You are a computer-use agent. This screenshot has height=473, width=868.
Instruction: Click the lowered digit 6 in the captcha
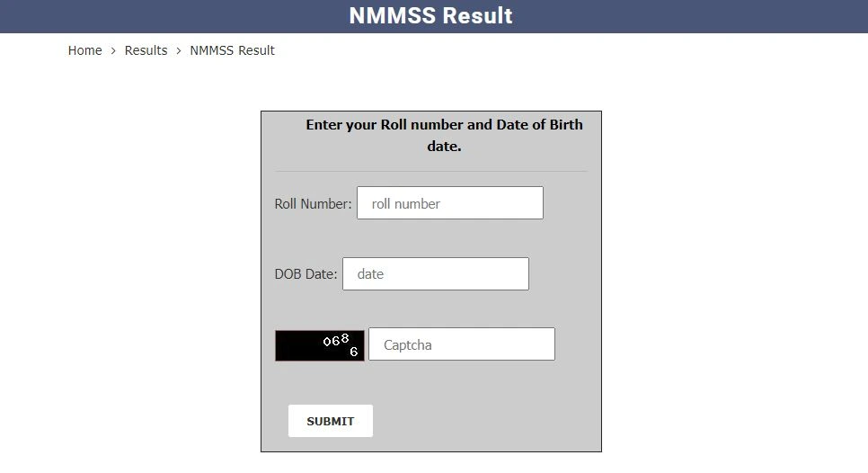(x=354, y=352)
